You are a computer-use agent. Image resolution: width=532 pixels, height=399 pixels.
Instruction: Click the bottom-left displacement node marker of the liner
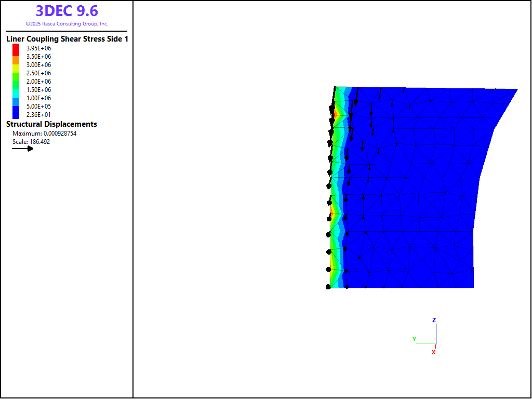point(328,287)
